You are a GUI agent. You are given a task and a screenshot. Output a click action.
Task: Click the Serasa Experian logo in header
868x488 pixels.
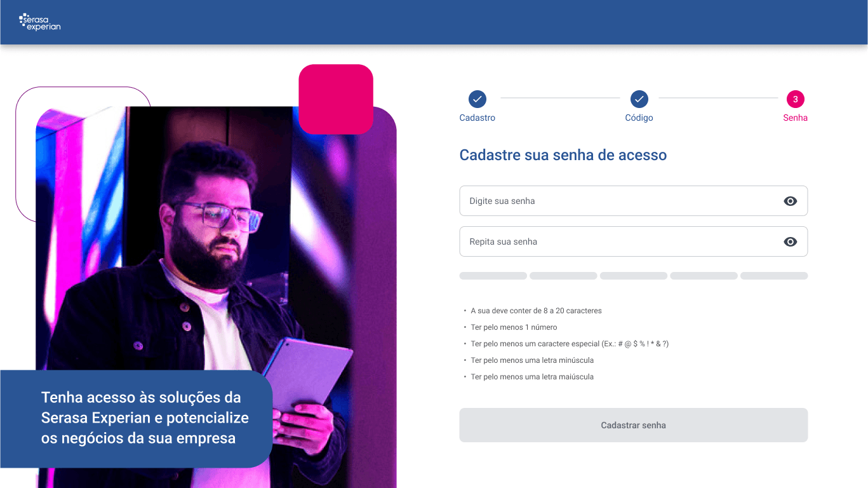pyautogui.click(x=39, y=22)
